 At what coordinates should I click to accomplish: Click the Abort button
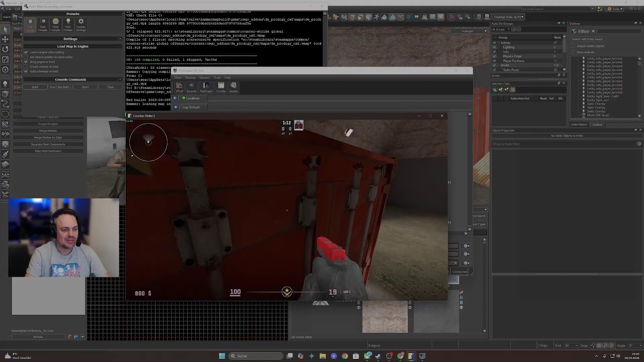pos(85,87)
